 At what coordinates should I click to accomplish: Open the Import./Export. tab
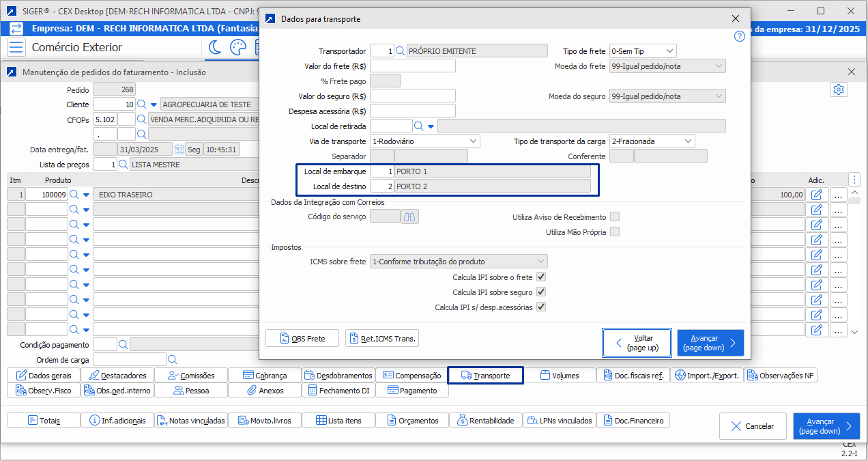pos(707,376)
